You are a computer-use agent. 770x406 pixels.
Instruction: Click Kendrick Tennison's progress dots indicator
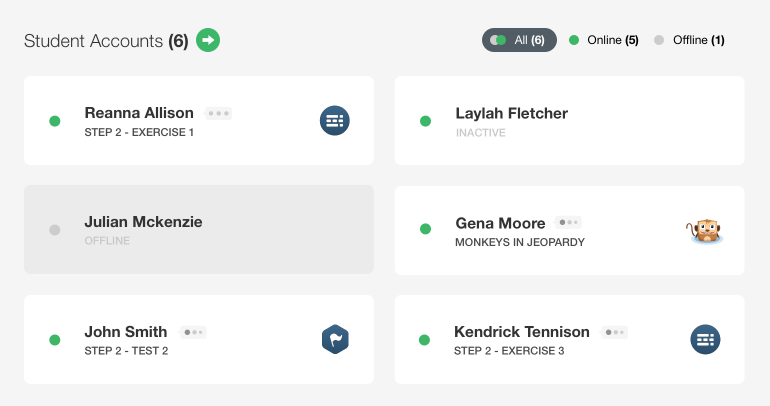point(614,332)
